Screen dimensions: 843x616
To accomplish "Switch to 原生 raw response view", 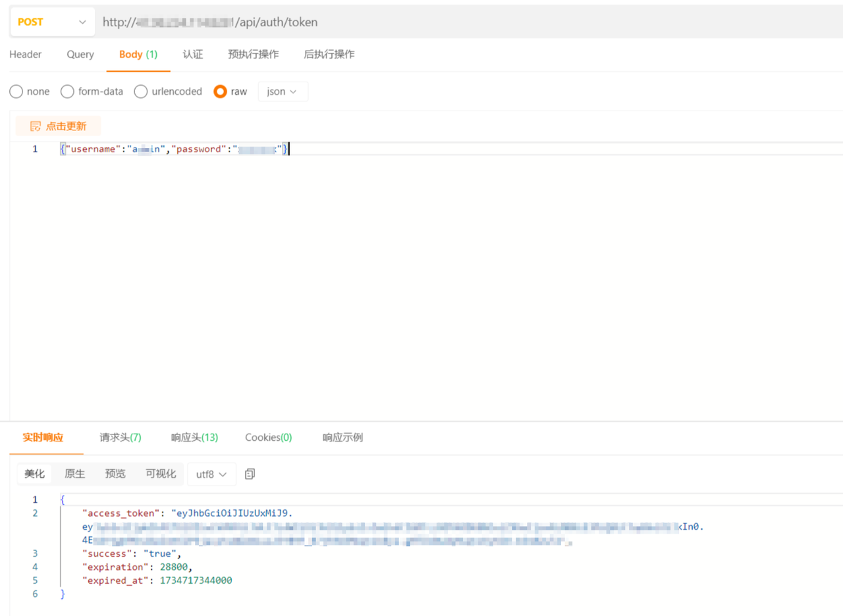I will [74, 474].
